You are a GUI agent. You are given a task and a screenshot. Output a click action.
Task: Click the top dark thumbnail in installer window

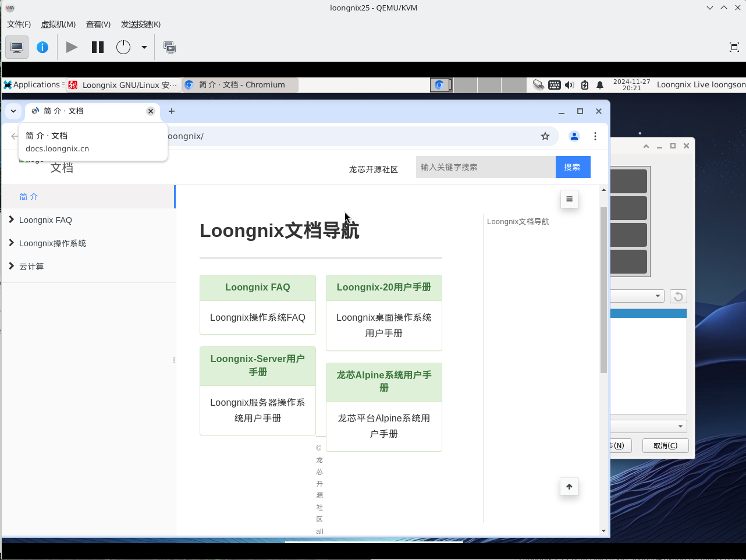click(628, 181)
